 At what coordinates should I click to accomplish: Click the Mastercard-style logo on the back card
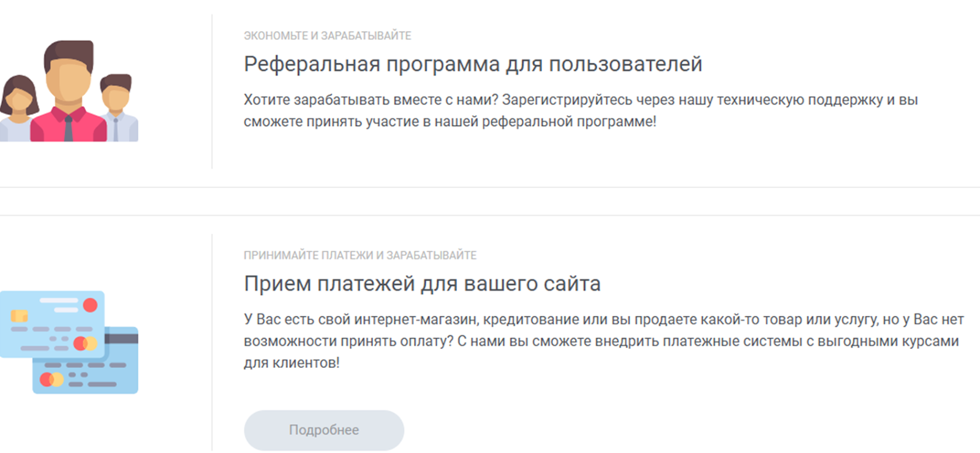point(51,380)
